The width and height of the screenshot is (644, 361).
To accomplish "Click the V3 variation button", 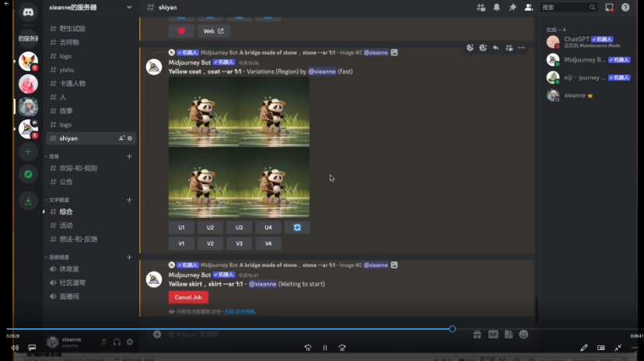I will click(x=239, y=244).
